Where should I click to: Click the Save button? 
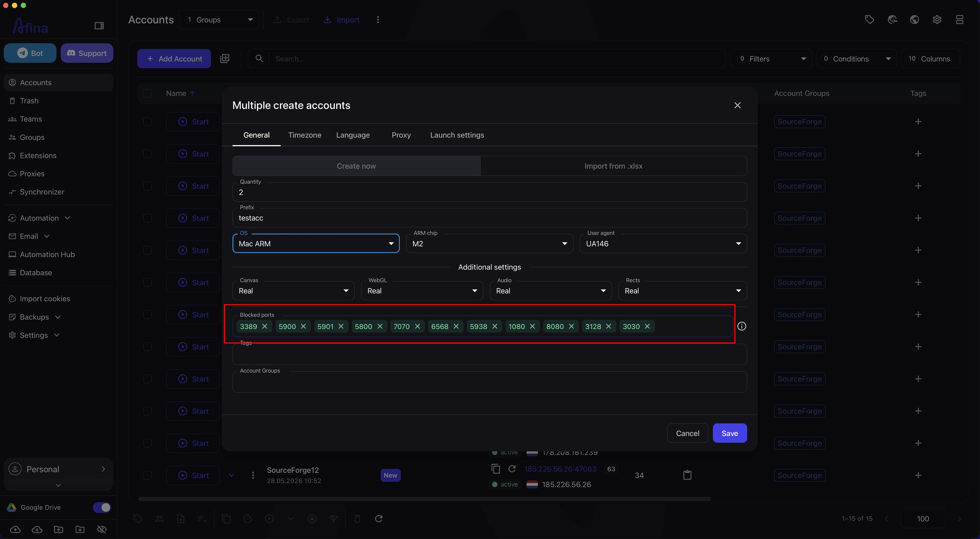[730, 433]
